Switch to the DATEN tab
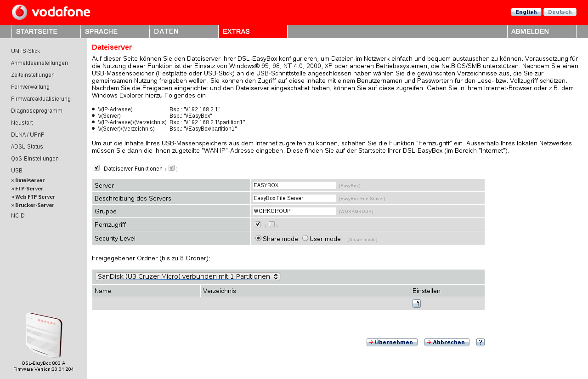Image resolution: width=588 pixels, height=379 pixels. click(165, 31)
